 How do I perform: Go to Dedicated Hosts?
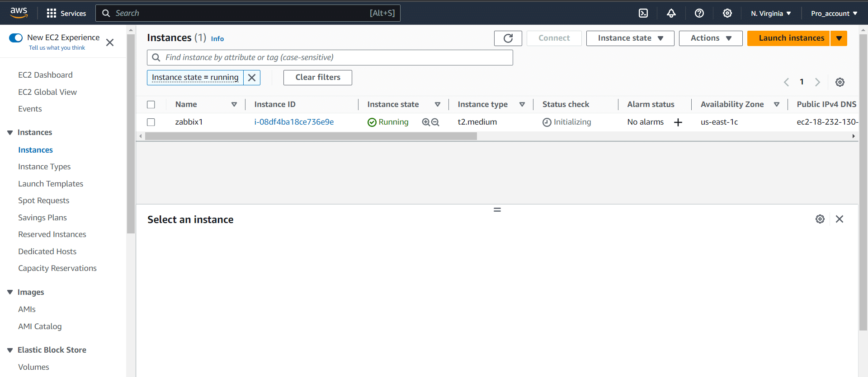pyautogui.click(x=47, y=251)
